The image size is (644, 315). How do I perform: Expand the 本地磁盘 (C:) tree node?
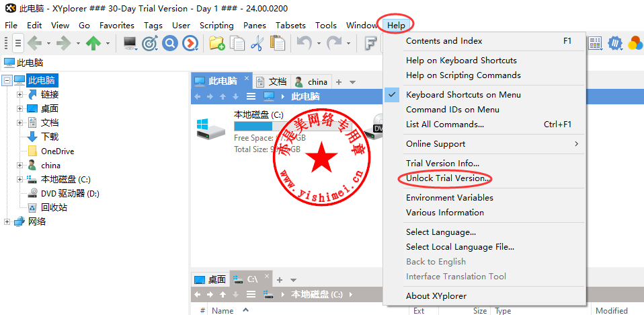pos(20,180)
